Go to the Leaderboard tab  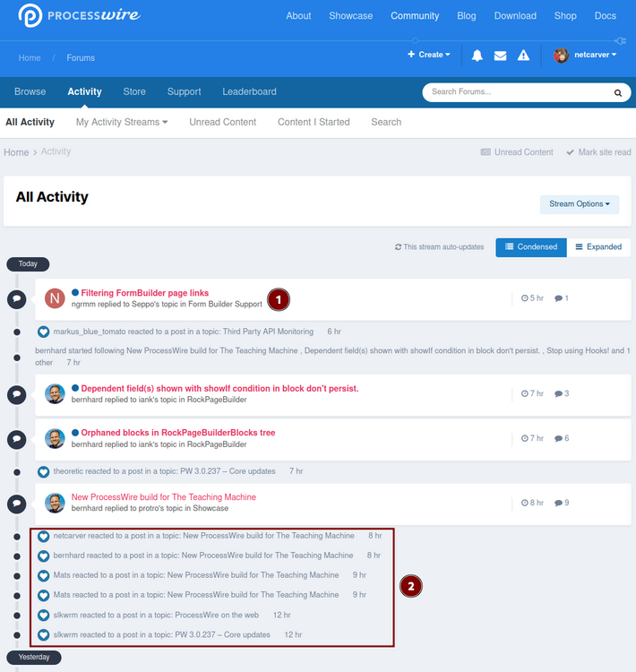(249, 91)
